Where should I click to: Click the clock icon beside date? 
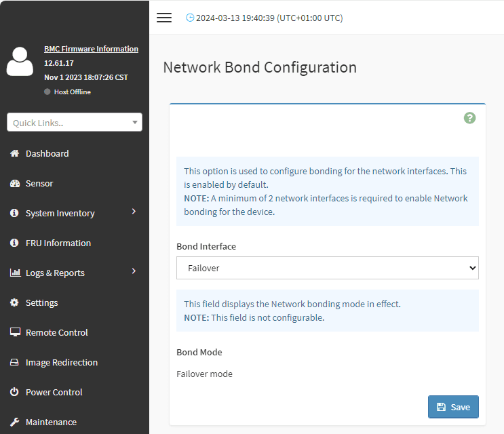190,18
